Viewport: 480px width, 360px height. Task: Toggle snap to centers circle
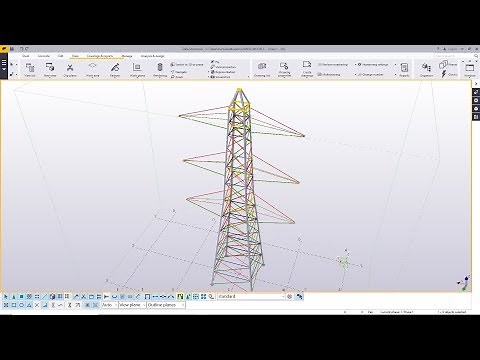click(x=21, y=305)
